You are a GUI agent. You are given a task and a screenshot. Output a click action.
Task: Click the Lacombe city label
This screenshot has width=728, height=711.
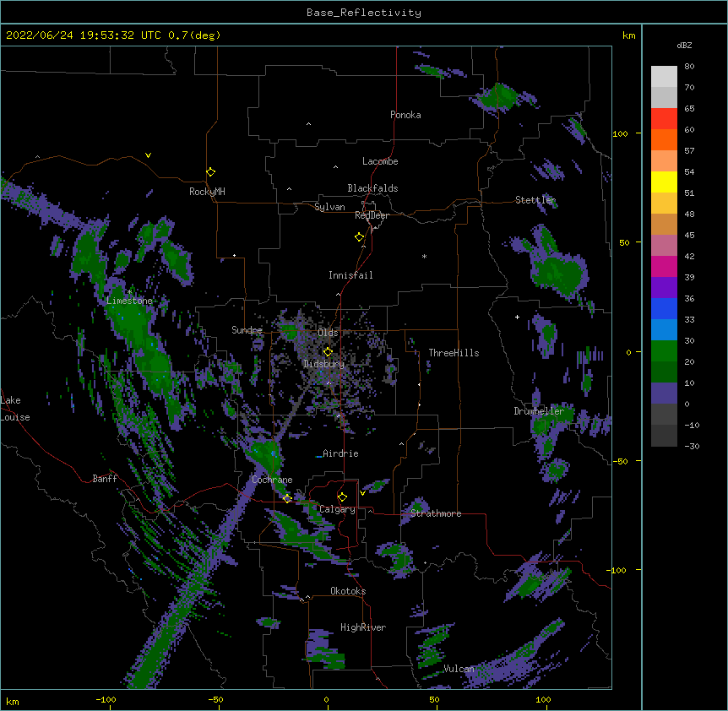coord(380,161)
